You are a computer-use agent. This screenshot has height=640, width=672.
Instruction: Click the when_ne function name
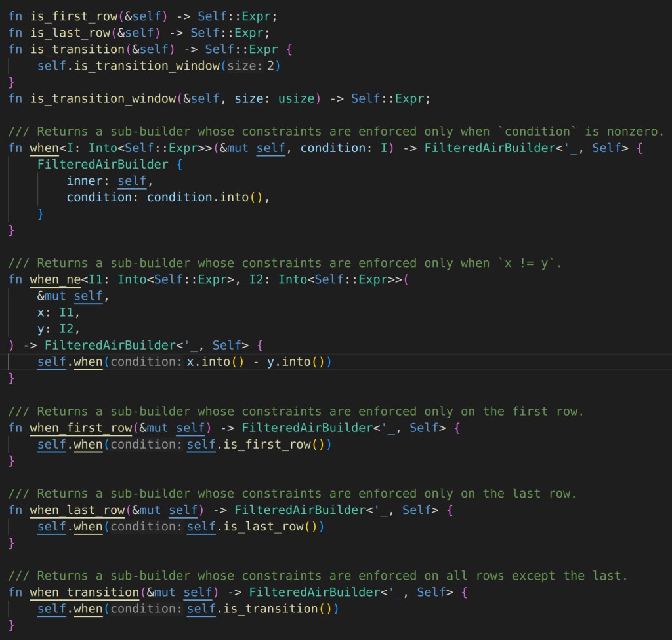coord(55,280)
